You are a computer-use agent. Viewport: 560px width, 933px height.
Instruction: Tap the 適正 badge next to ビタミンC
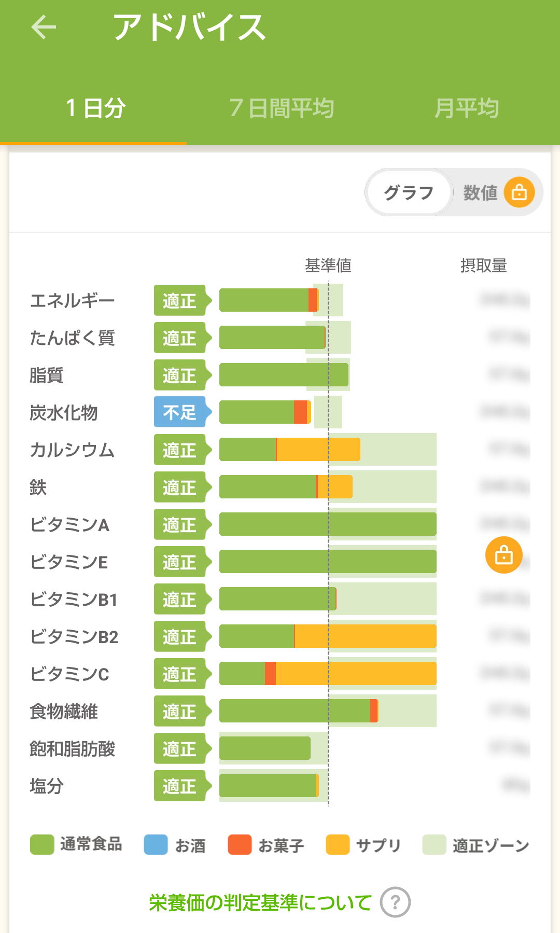coord(180,674)
